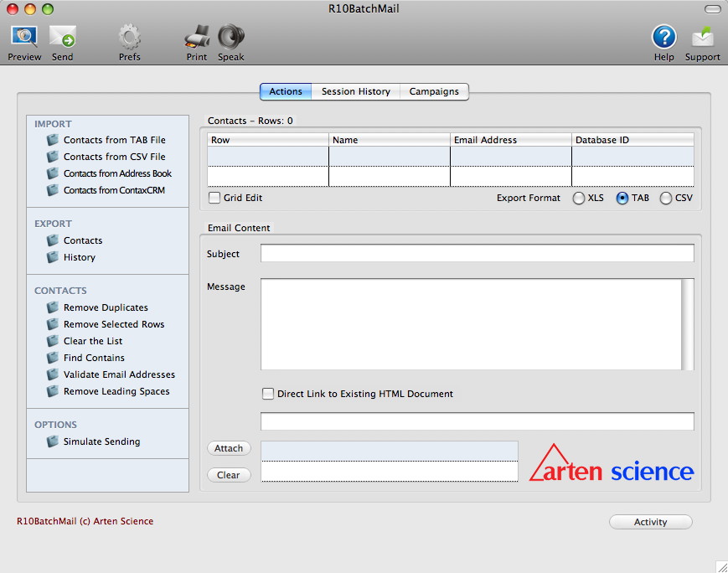Click 'Remove Leading Spaces' text
Screen dimensions: 728x573
pos(116,391)
